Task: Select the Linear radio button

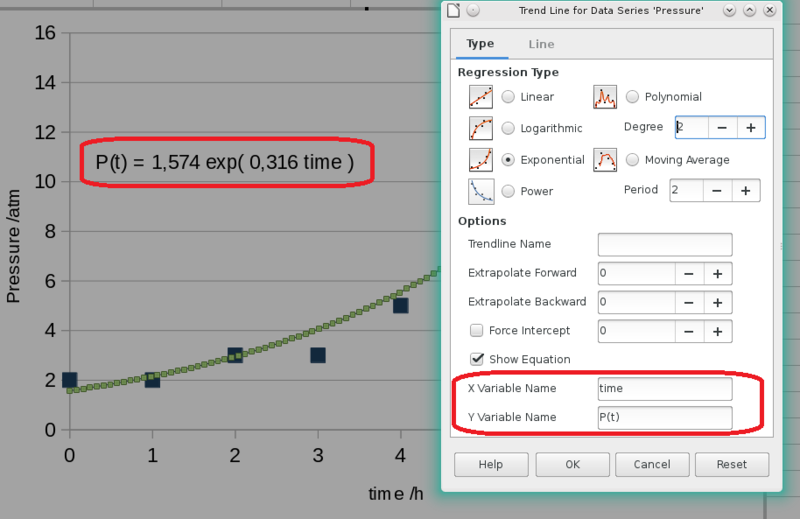Action: pyautogui.click(x=508, y=96)
